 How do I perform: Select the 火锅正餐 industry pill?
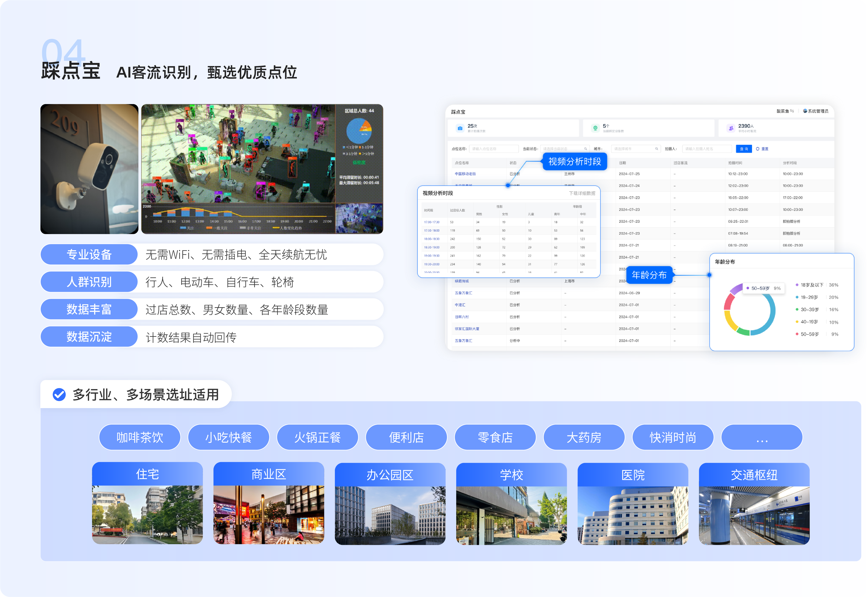[317, 437]
